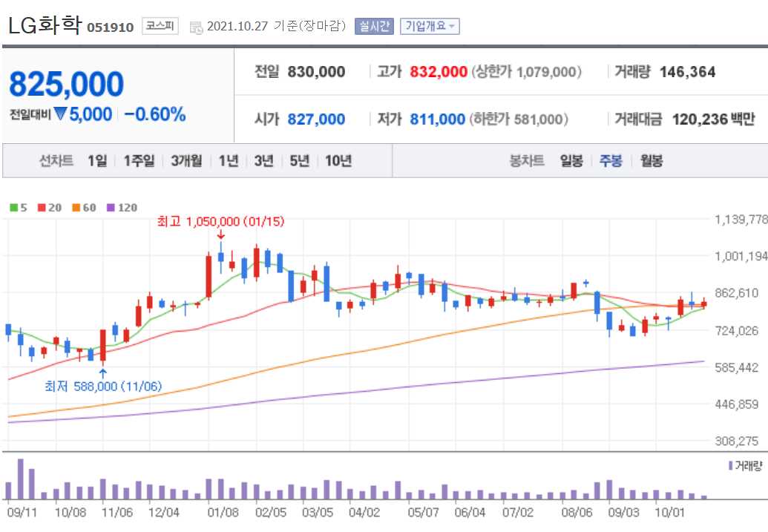The width and height of the screenshot is (768, 532).
Task: Click the calendar icon beside the date
Action: [x=196, y=25]
